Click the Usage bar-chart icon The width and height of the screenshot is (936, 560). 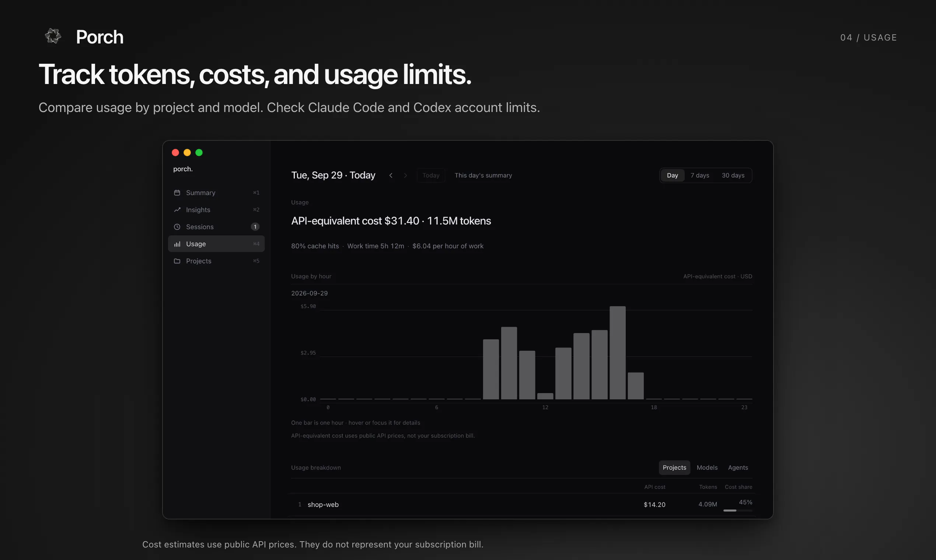pyautogui.click(x=177, y=244)
